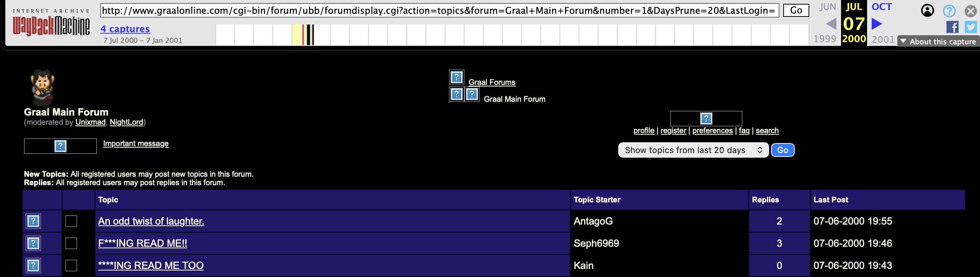Open profile link
980x277 pixels.
[x=644, y=130]
